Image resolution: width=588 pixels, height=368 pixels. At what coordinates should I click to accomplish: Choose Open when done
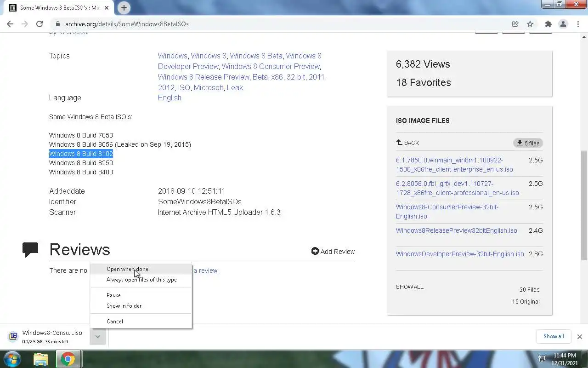[141, 269]
